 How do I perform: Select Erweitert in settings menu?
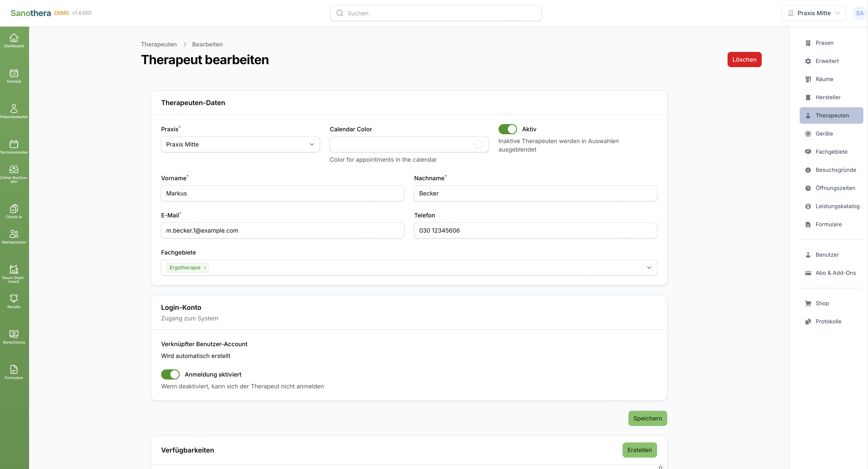(831, 61)
